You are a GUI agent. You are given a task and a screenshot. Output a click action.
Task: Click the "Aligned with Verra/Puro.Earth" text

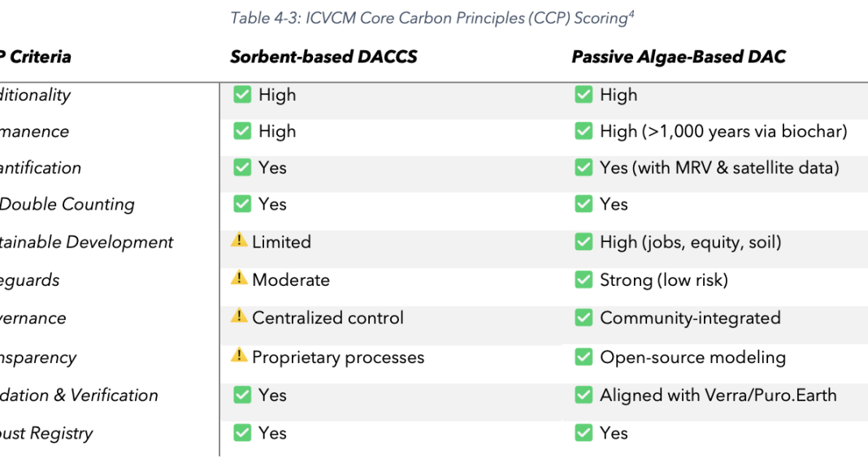[x=718, y=395]
